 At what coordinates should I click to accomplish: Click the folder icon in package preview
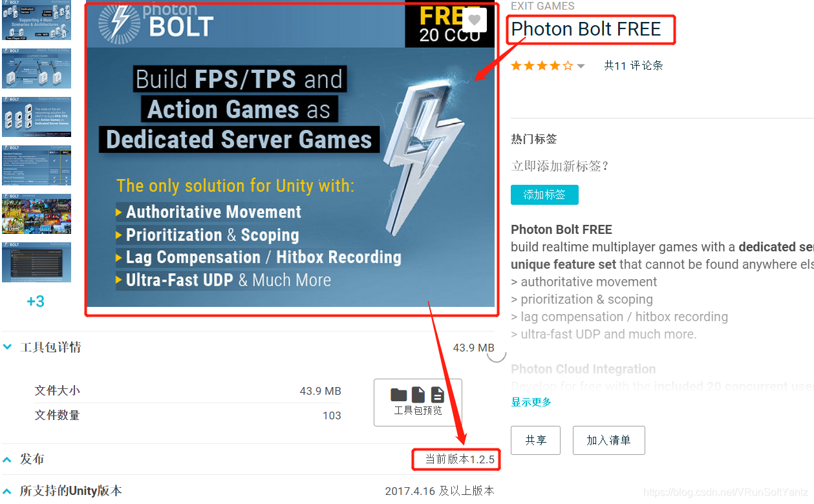point(399,394)
